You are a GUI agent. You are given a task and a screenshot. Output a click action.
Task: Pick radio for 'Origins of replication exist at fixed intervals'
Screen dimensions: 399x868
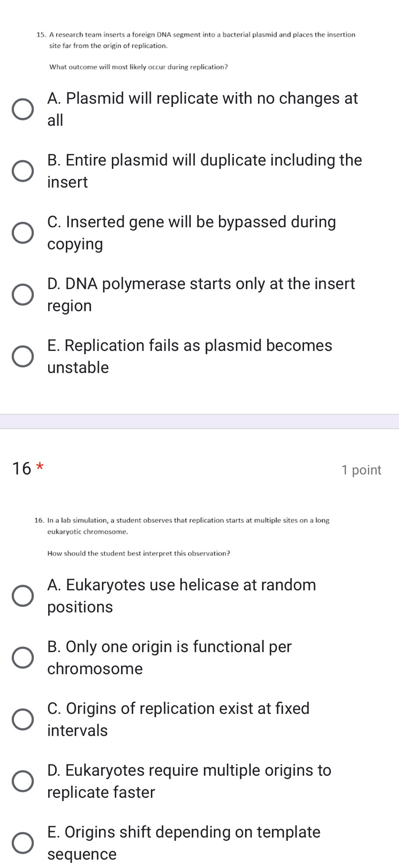(23, 719)
